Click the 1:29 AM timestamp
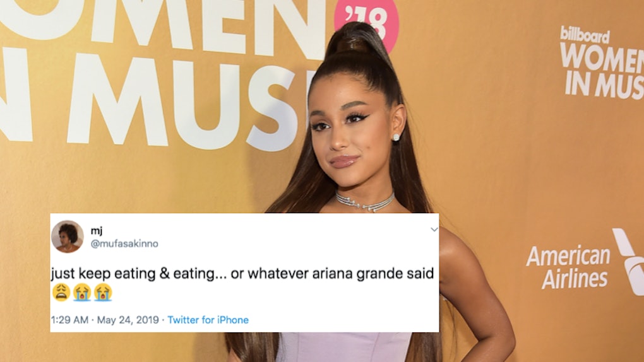The width and height of the screenshot is (644, 362). pyautogui.click(x=69, y=320)
